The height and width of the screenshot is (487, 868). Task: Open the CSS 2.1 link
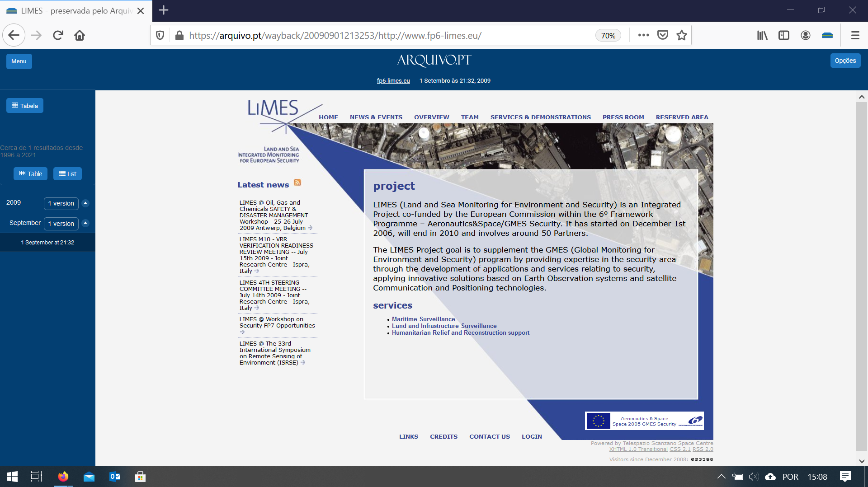point(680,449)
